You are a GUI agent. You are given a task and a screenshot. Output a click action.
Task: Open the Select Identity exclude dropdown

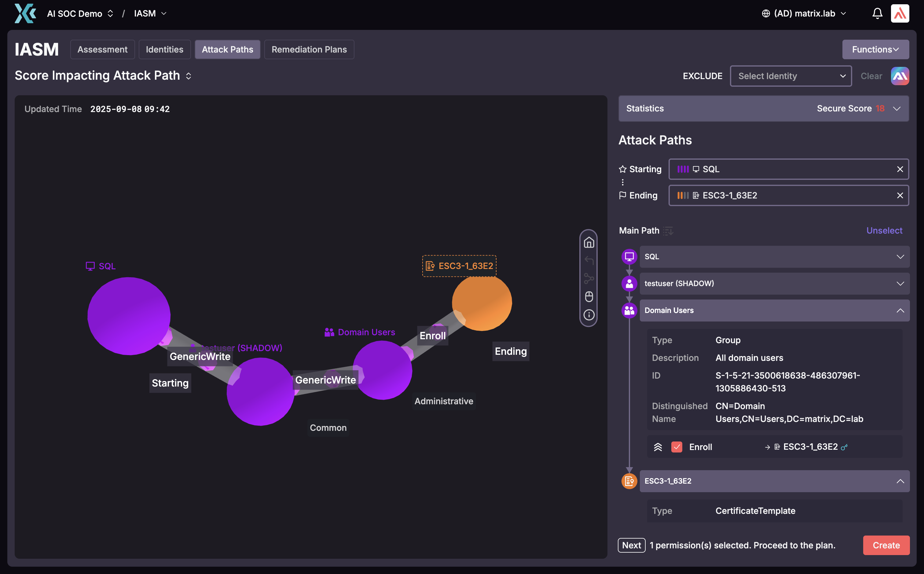pyautogui.click(x=791, y=76)
